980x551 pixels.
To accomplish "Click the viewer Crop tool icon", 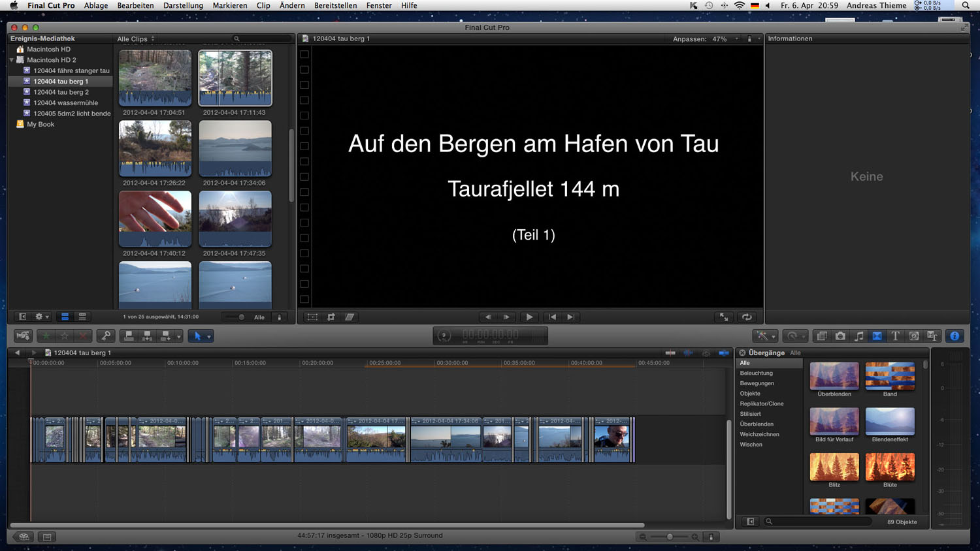I will click(331, 317).
